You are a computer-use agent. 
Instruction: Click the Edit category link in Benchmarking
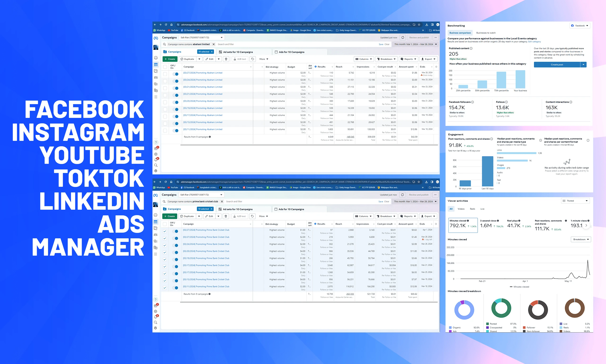click(x=534, y=42)
